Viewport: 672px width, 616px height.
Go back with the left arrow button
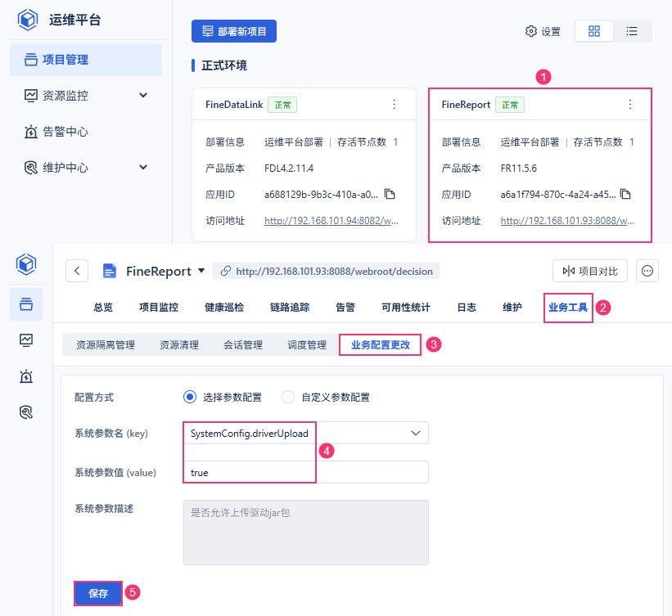click(x=77, y=271)
